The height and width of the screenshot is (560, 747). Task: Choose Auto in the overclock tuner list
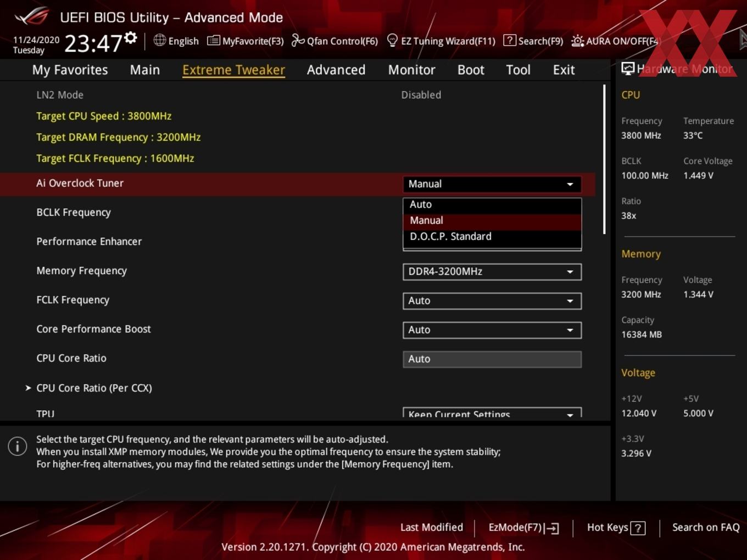pyautogui.click(x=492, y=204)
